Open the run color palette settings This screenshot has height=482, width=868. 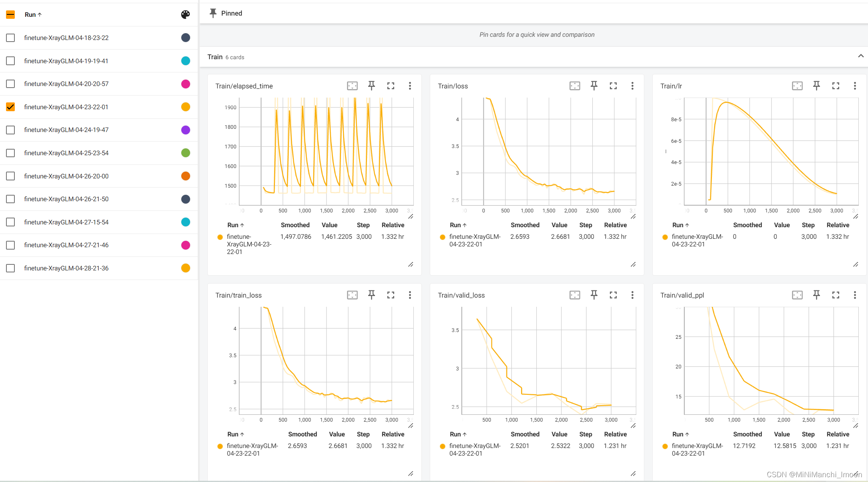[x=185, y=15]
